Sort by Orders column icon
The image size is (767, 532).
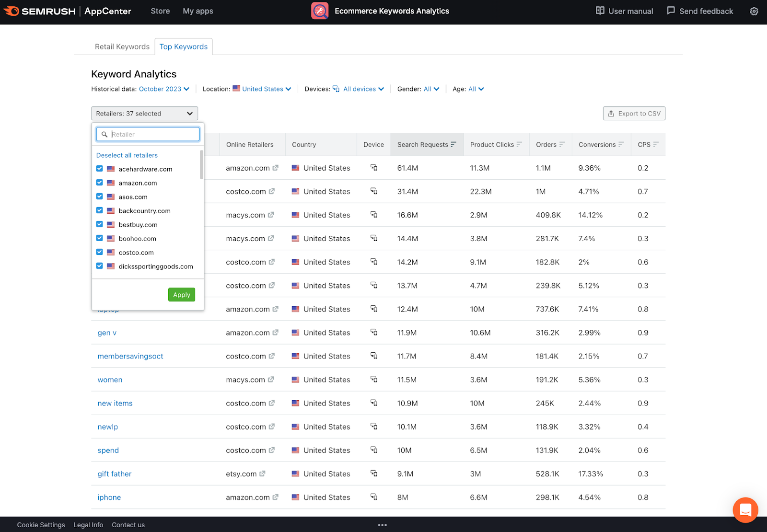(x=562, y=144)
